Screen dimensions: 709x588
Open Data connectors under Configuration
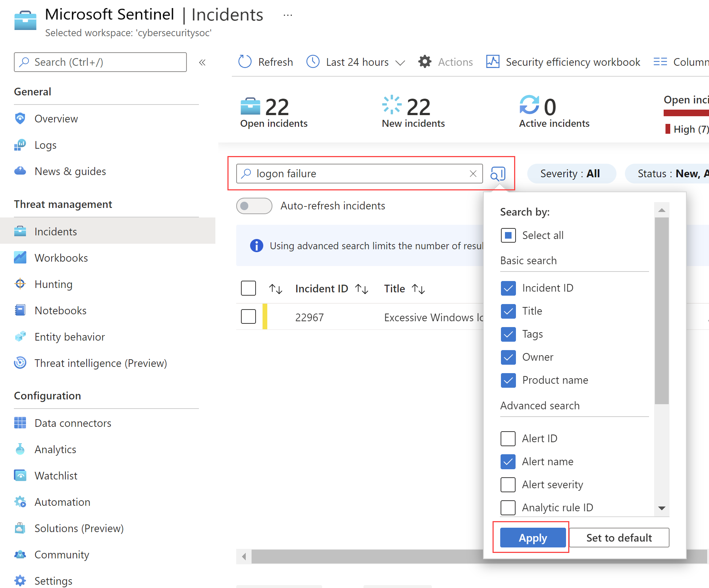(x=73, y=423)
